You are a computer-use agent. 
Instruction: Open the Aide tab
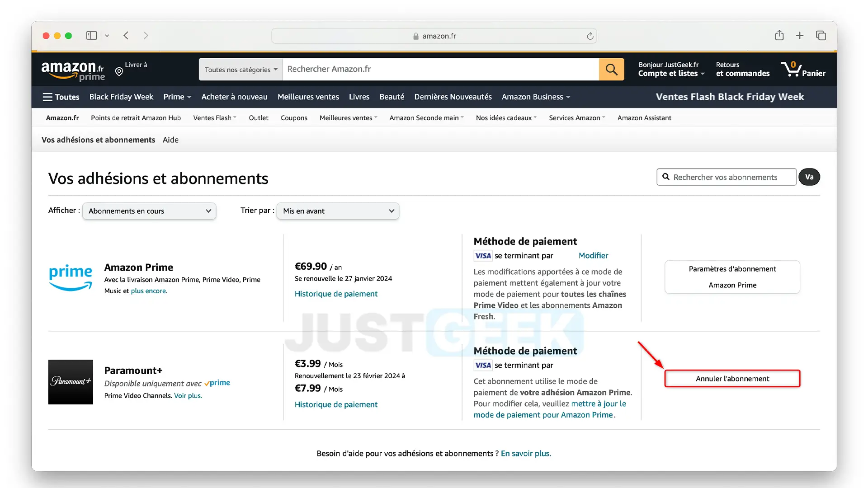pyautogui.click(x=170, y=140)
